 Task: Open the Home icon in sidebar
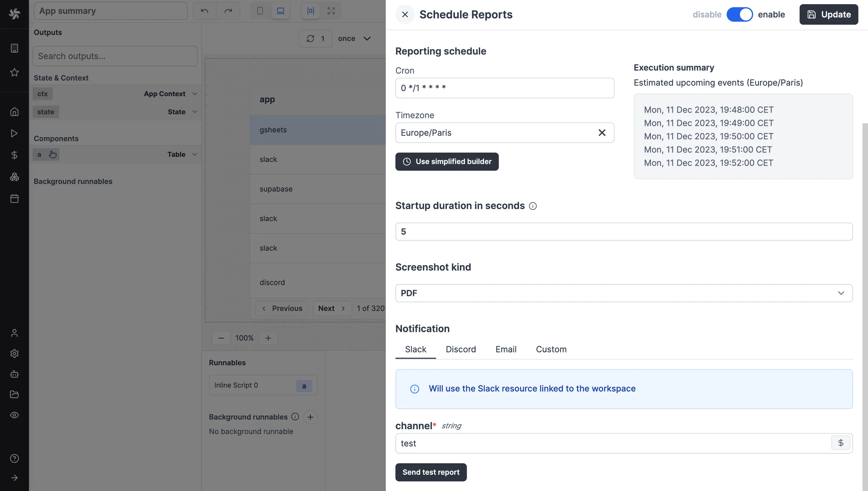point(14,112)
